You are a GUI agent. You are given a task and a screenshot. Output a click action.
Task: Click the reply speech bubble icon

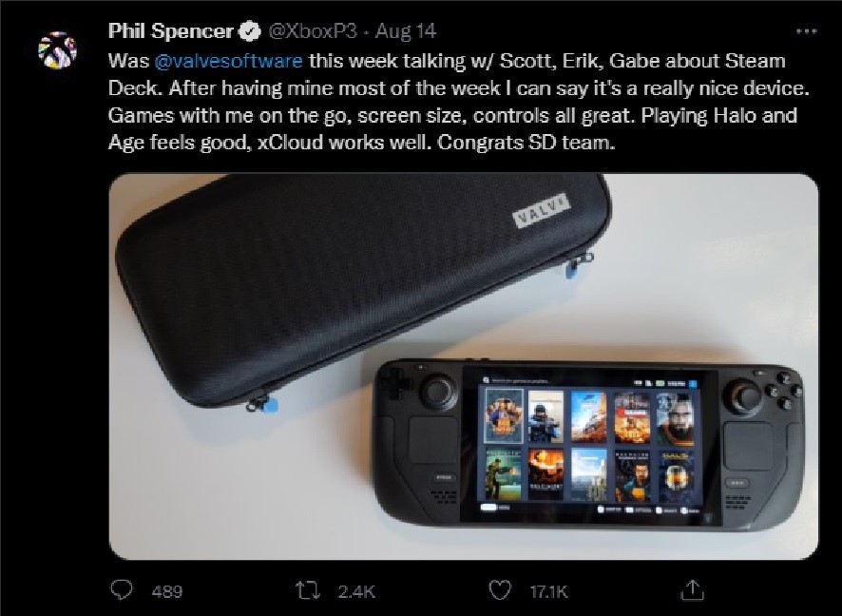coord(122,590)
